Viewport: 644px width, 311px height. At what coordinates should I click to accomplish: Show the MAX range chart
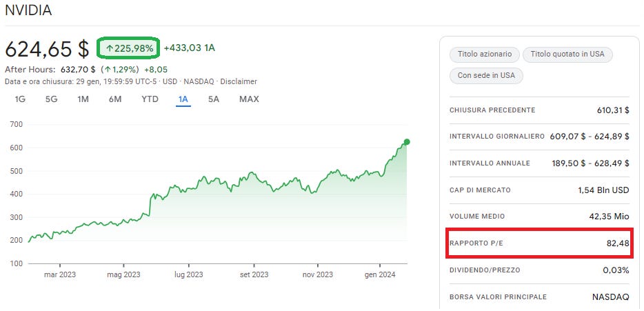tap(250, 99)
